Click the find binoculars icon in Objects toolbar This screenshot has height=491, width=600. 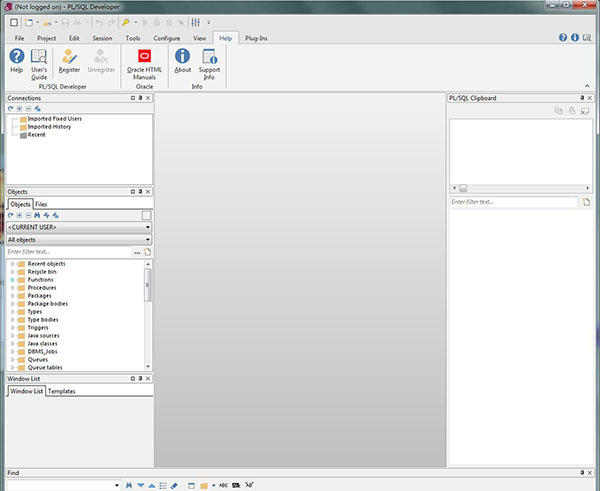pyautogui.click(x=37, y=215)
